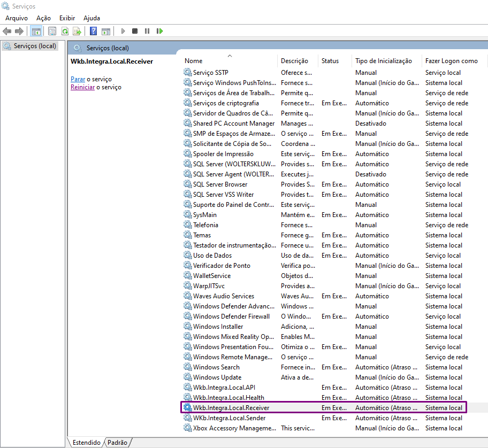The image size is (488, 448).
Task: Click the Restart Service toolbar icon
Action: click(159, 32)
